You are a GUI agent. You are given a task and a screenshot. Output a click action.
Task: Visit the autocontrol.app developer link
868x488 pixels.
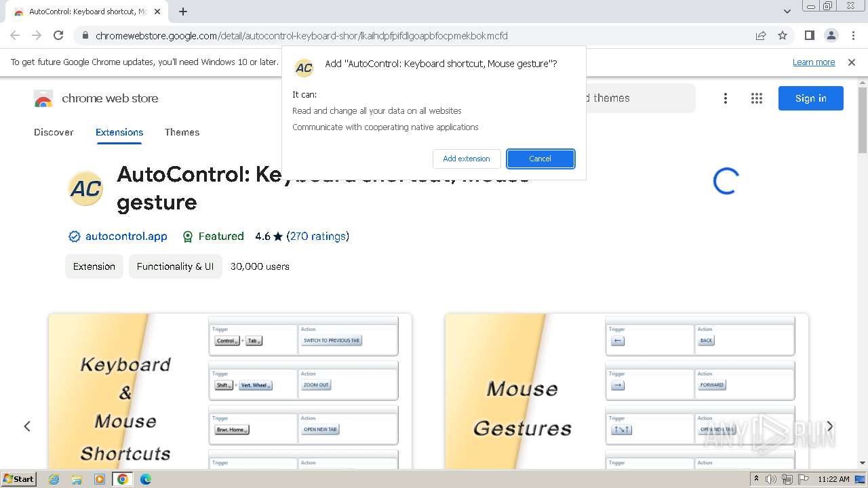point(126,237)
